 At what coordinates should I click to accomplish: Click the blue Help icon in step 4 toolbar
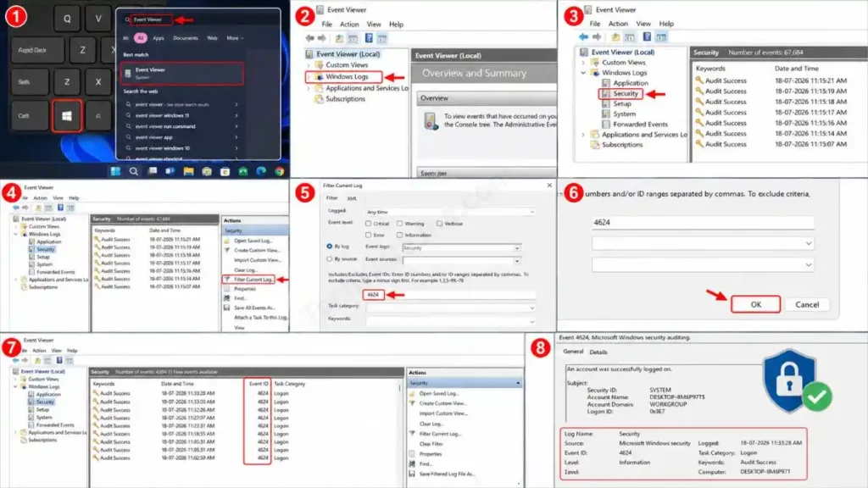point(60,208)
